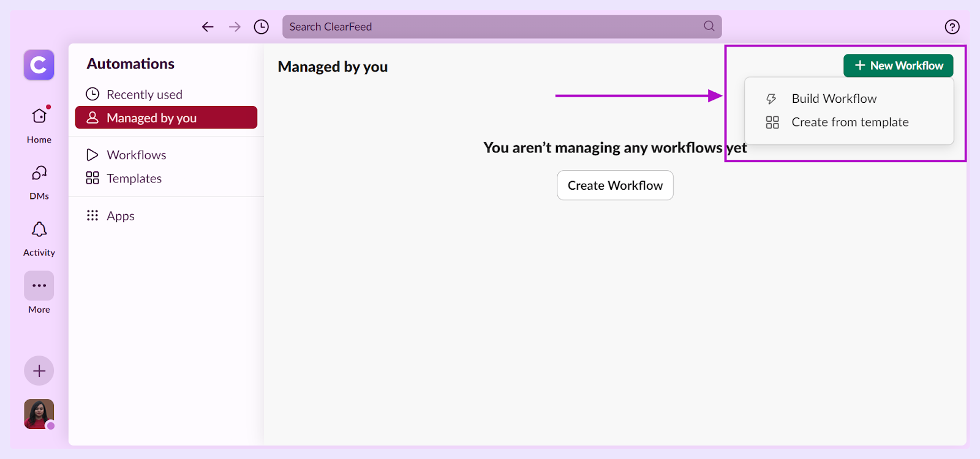Open Activity bell in the sidebar
This screenshot has height=459, width=980.
tap(39, 239)
